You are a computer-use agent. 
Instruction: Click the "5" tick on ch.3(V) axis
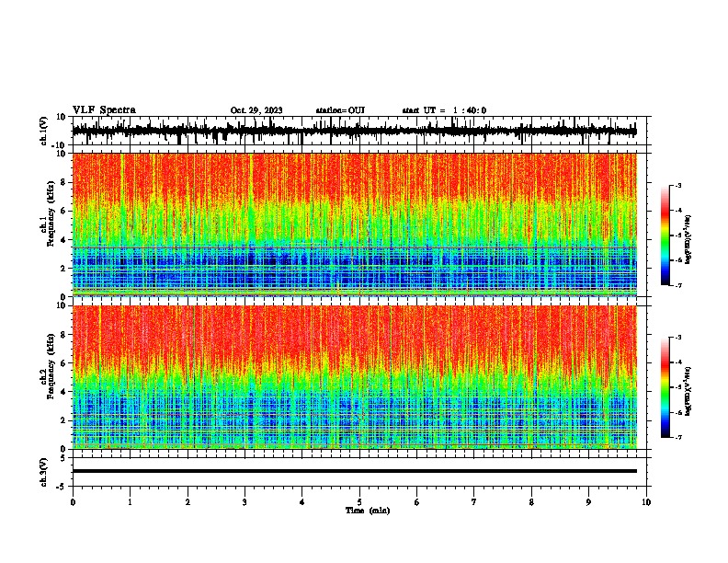point(63,458)
